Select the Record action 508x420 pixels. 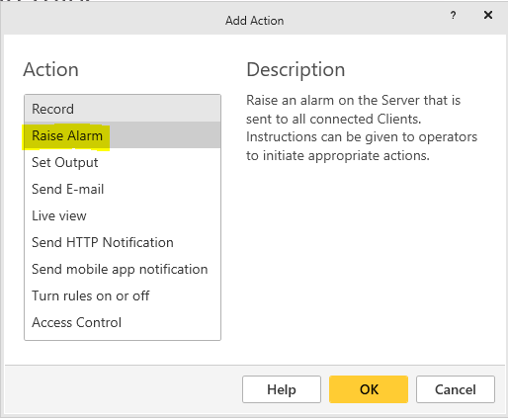[123, 109]
